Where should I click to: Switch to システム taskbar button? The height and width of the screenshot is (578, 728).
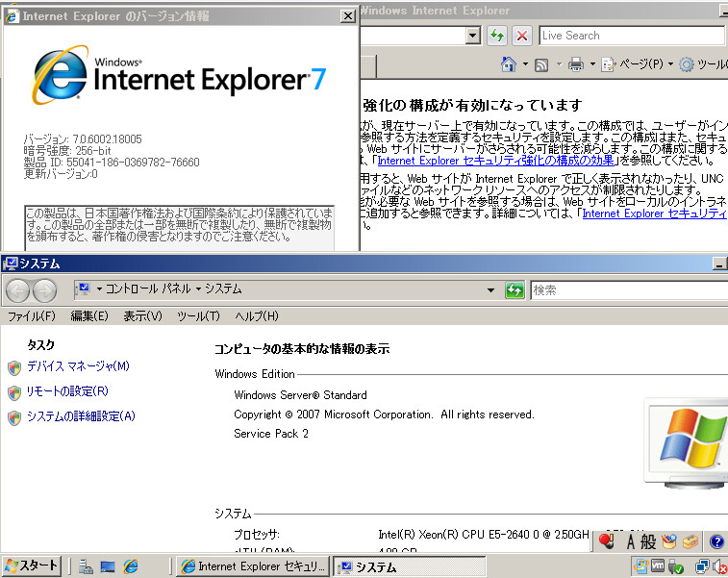click(x=410, y=566)
